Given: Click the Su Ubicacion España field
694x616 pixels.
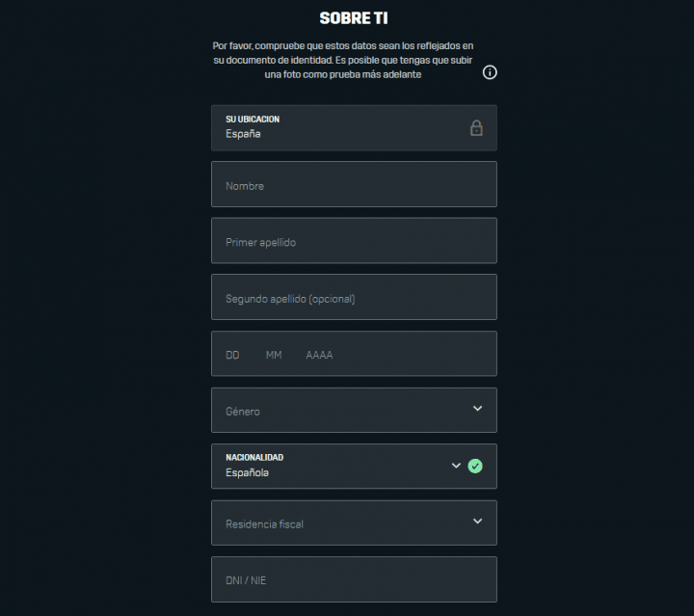Looking at the screenshot, I should [354, 128].
